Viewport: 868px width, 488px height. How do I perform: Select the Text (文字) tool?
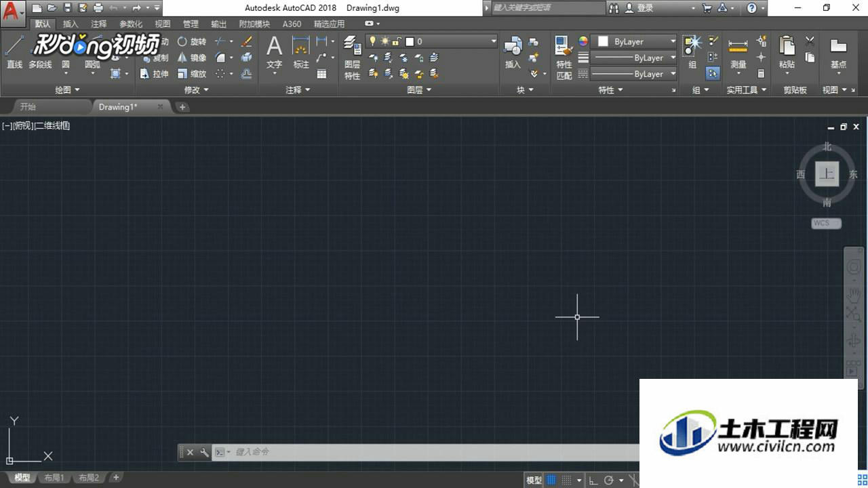[274, 53]
